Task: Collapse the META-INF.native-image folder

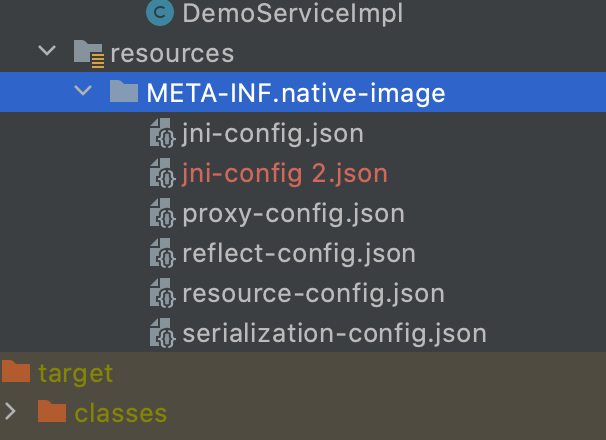Action: tap(83, 93)
